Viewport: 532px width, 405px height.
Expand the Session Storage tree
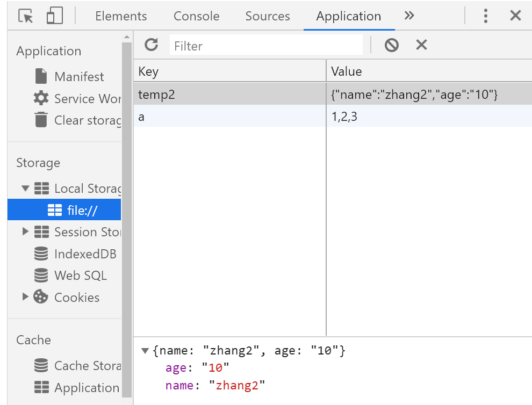(x=25, y=232)
